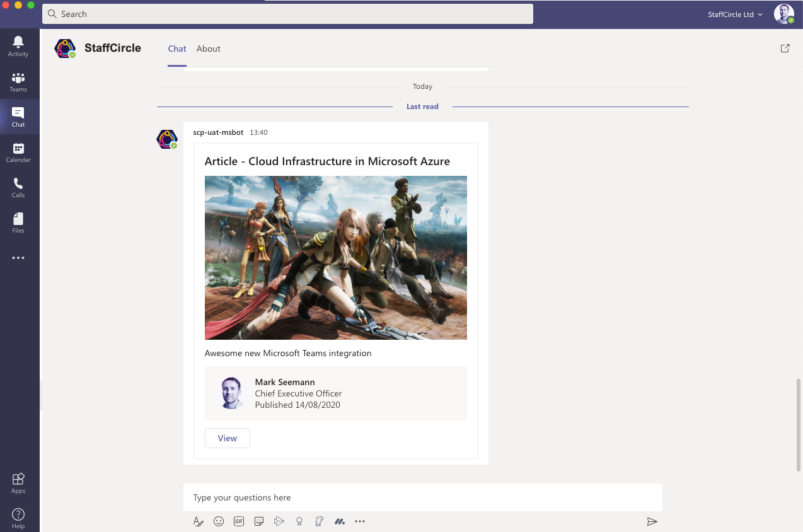Click the 'scp-uat-msbot' sender name
The image size is (803, 532).
click(x=219, y=132)
